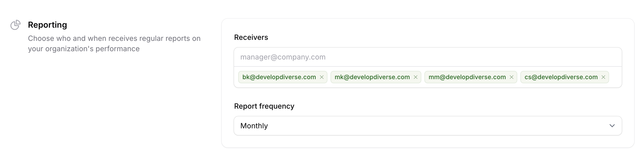Image resolution: width=644 pixels, height=164 pixels.
Task: Delete mm@developdiverse.com using its X icon
Action: click(x=512, y=77)
